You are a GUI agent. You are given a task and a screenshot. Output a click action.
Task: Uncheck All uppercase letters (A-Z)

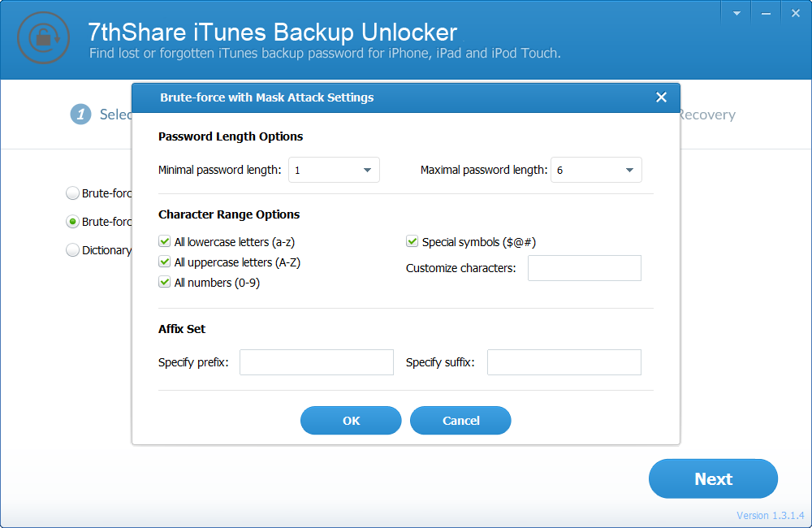(x=165, y=262)
